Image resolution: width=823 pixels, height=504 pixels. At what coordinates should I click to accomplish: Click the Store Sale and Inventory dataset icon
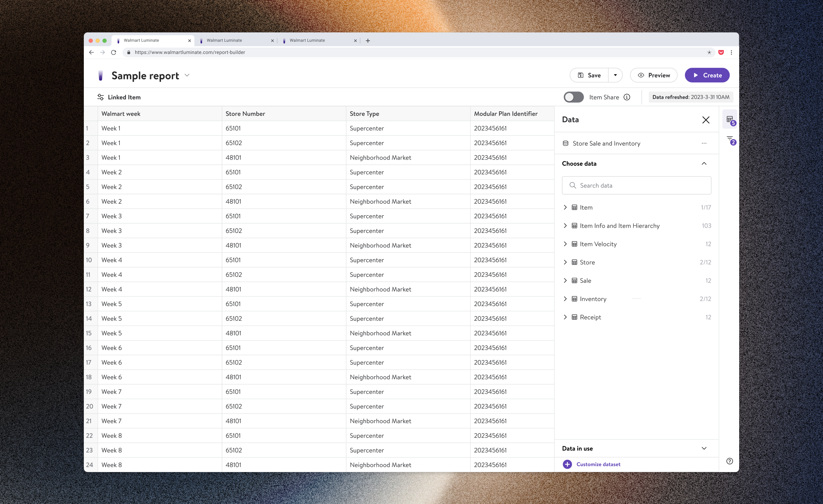coord(566,143)
